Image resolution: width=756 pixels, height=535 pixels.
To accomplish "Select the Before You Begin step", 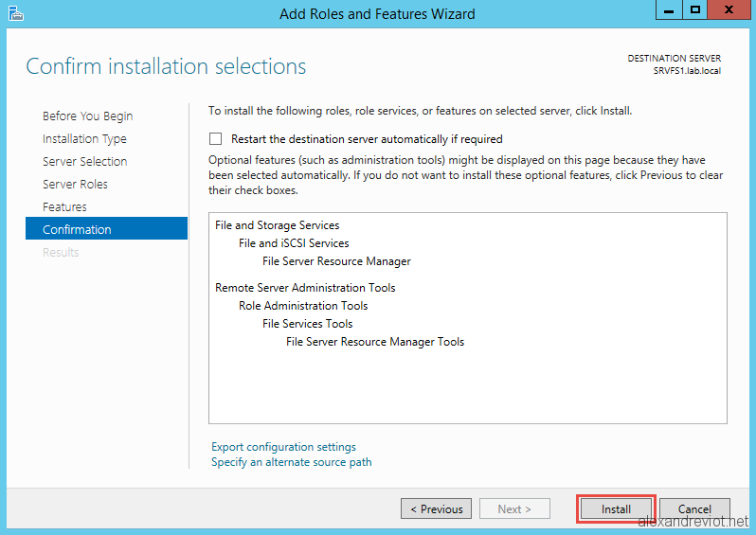I will (87, 116).
